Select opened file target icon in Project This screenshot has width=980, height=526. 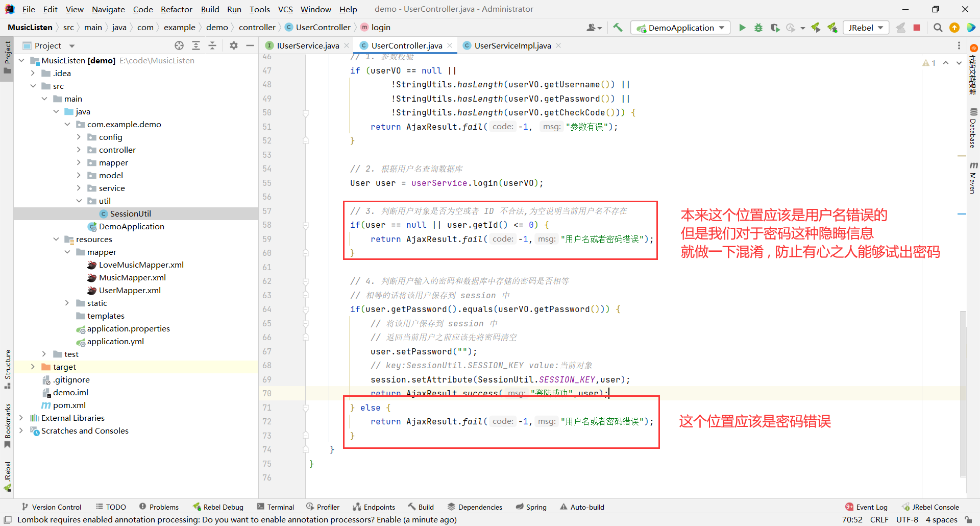click(179, 45)
